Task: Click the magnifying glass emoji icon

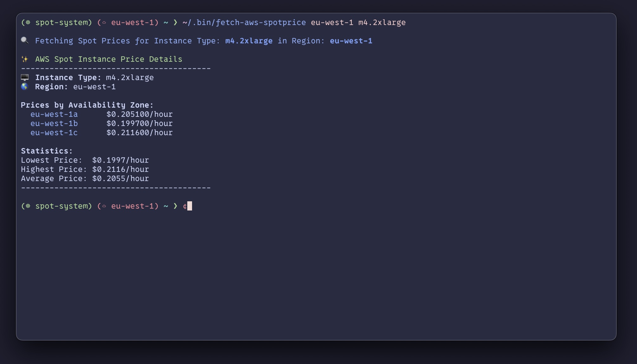Action: tap(25, 41)
